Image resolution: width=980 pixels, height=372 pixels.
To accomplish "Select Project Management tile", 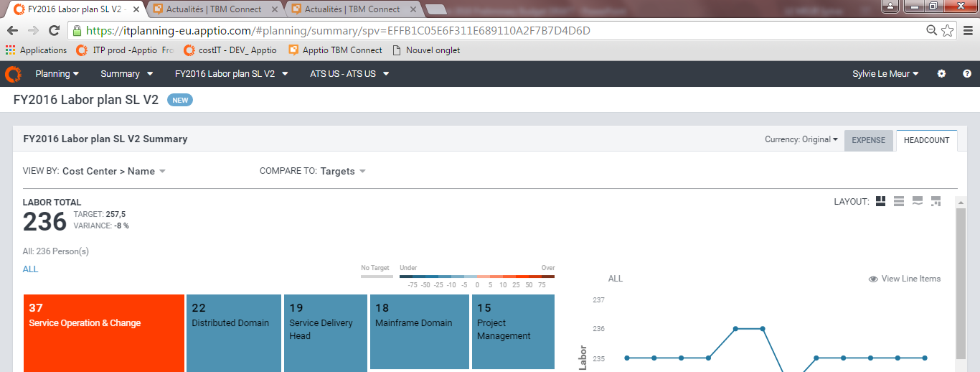I will coord(513,331).
